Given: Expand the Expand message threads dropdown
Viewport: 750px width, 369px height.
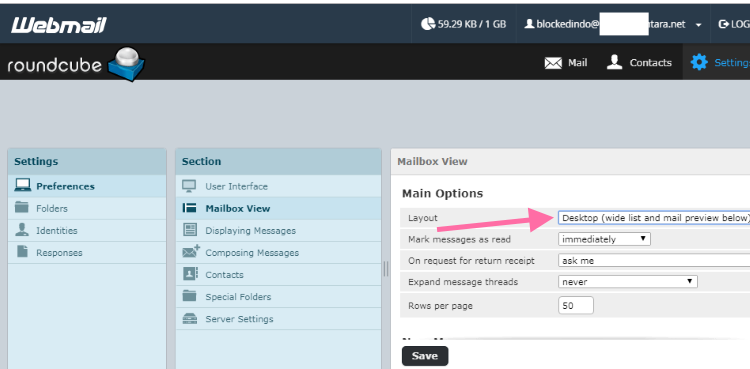Looking at the screenshot, I should tap(628, 281).
